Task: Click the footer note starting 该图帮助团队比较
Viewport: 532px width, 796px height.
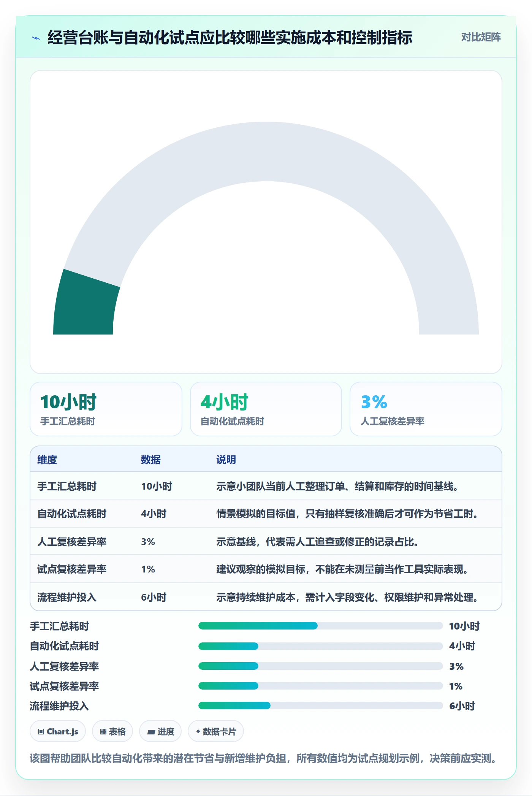Action: pos(264,758)
